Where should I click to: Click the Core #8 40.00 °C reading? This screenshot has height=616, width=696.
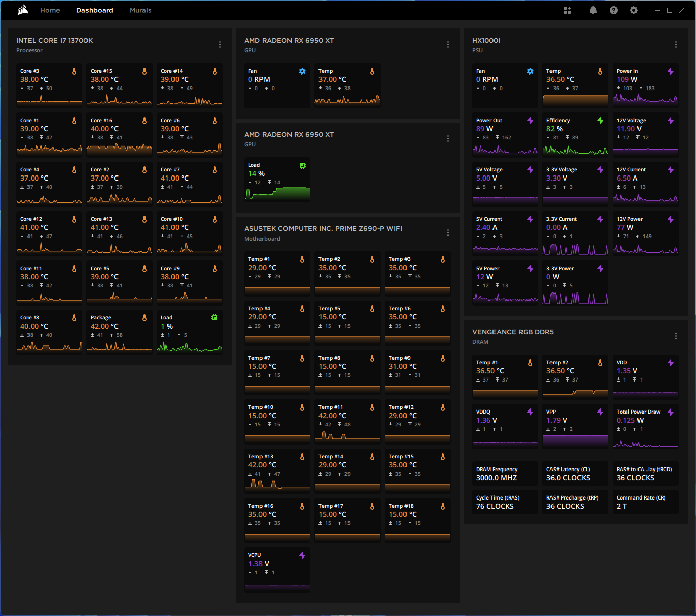pyautogui.click(x=34, y=326)
